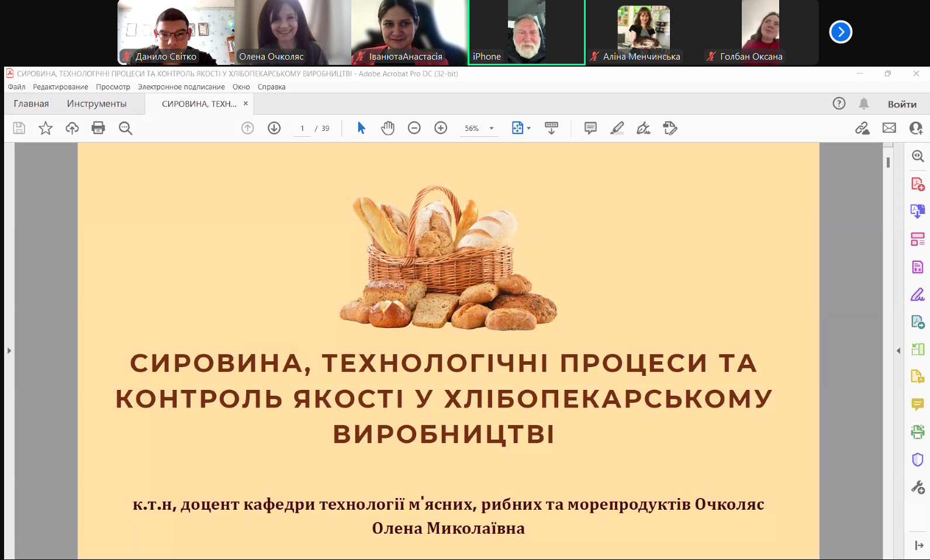930x560 pixels.
Task: Activate the arrow Selection tool
Action: [361, 128]
